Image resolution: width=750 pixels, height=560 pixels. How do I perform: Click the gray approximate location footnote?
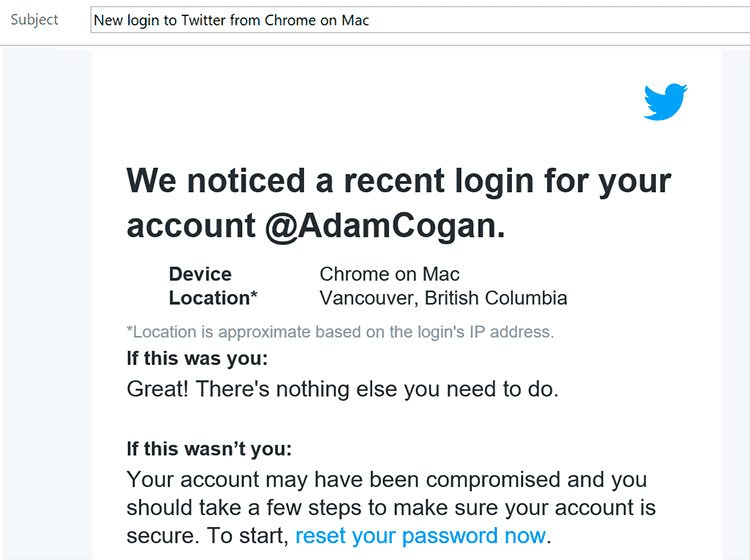tap(340, 332)
